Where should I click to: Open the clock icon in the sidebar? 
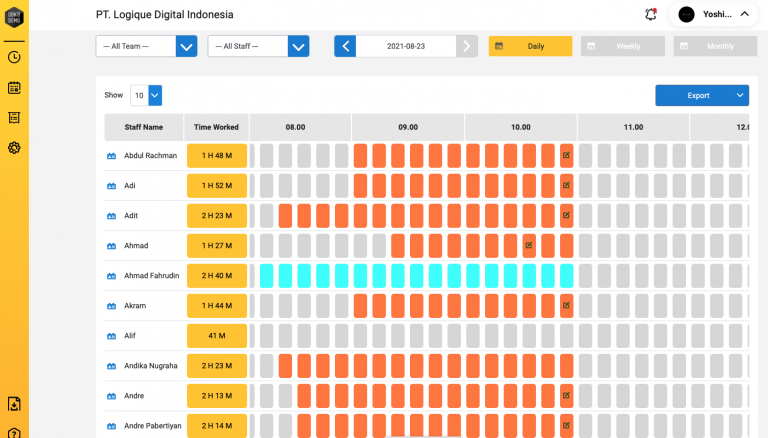[14, 57]
